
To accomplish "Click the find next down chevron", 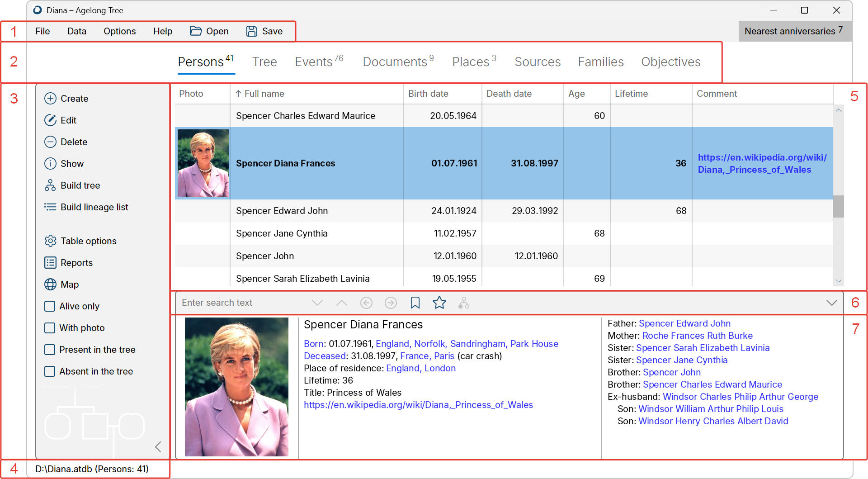I will coord(317,303).
